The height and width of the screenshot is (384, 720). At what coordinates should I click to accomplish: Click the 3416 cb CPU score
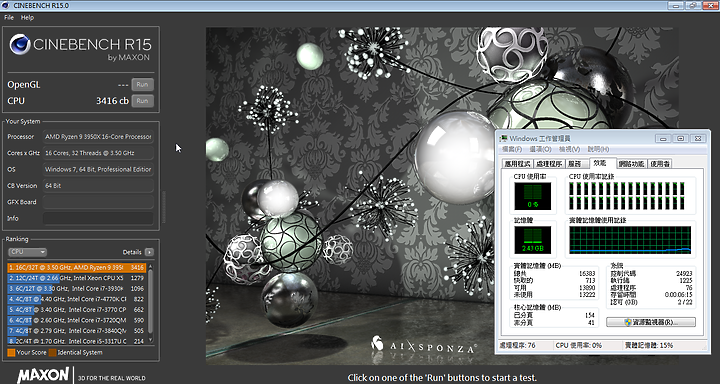coord(112,101)
